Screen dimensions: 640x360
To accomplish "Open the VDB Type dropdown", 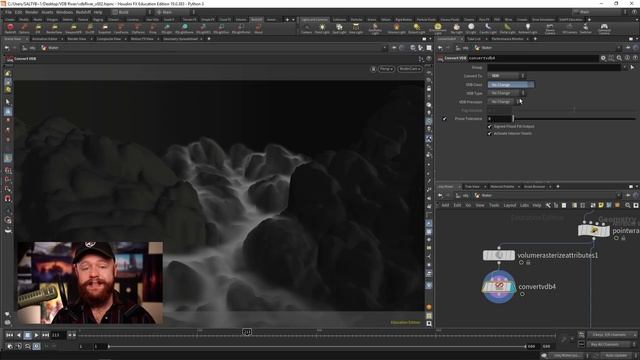I will pos(507,93).
